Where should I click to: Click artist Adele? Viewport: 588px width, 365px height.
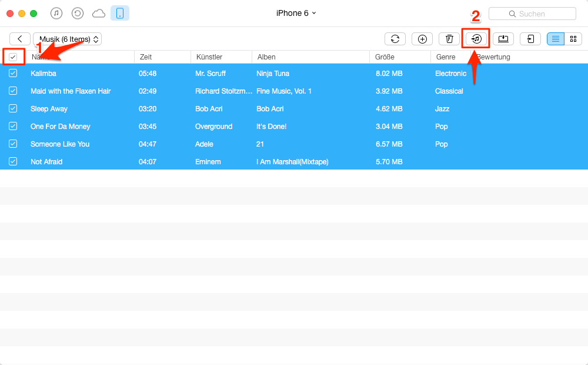pyautogui.click(x=204, y=144)
